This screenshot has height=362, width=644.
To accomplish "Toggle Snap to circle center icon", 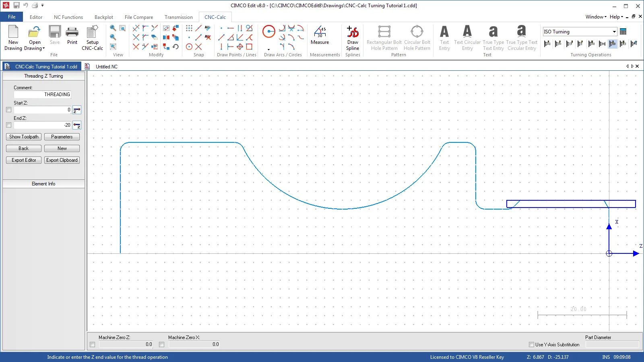I will 189,47.
